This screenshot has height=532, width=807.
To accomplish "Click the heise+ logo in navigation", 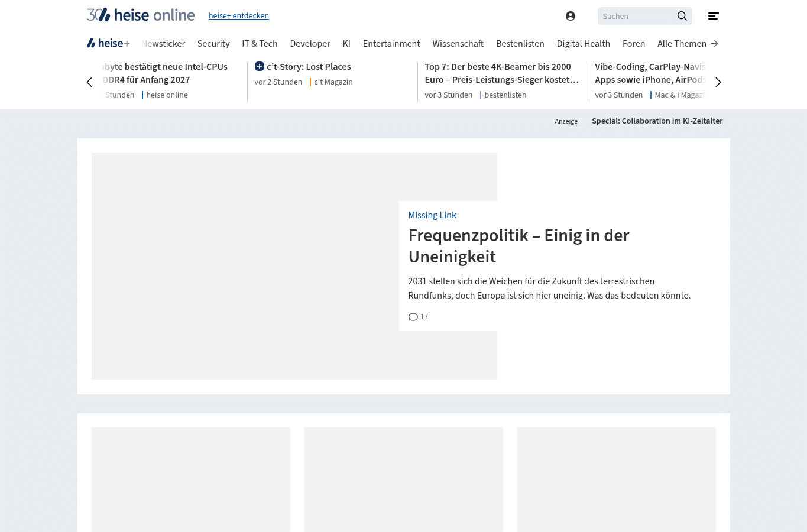I will (x=108, y=43).
